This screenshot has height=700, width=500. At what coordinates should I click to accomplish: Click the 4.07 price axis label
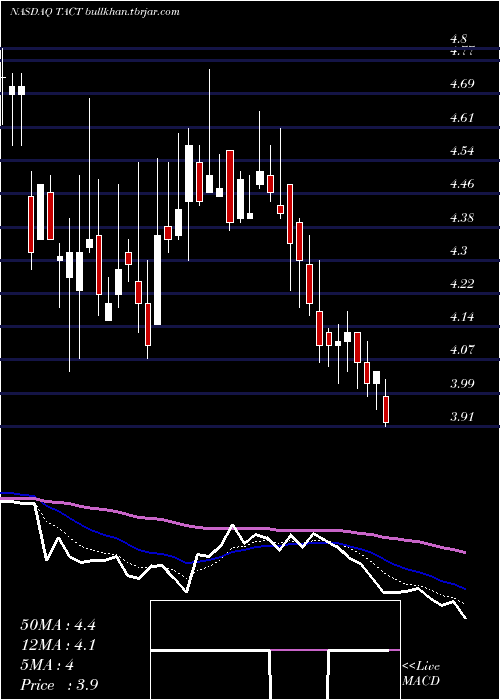tap(462, 350)
